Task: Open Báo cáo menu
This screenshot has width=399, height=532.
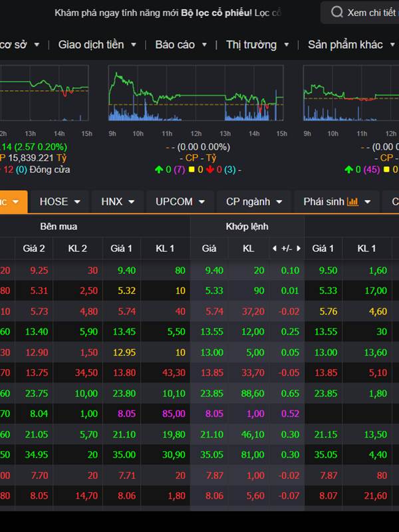Action: click(x=181, y=45)
